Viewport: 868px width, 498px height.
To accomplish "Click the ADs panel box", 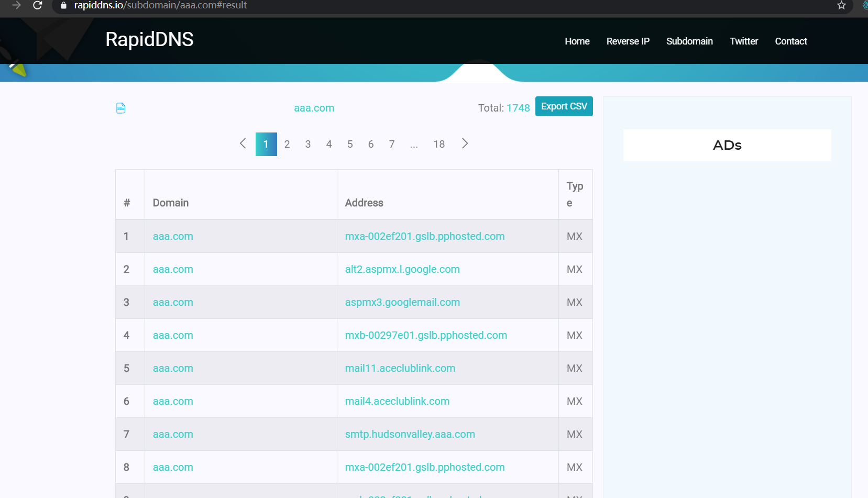I will [x=727, y=145].
